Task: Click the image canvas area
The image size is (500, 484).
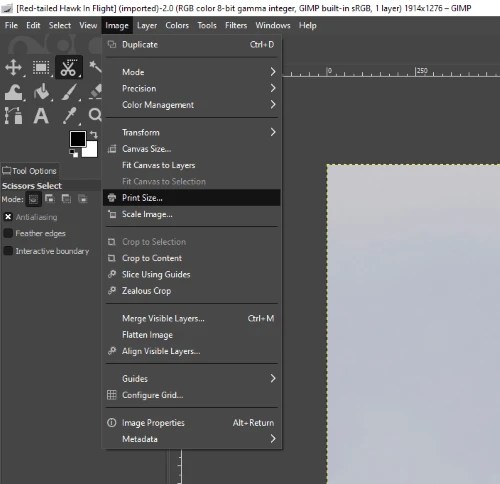Action: pyautogui.click(x=413, y=324)
